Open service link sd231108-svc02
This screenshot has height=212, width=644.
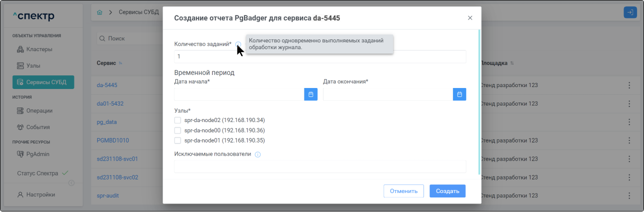coord(117,177)
